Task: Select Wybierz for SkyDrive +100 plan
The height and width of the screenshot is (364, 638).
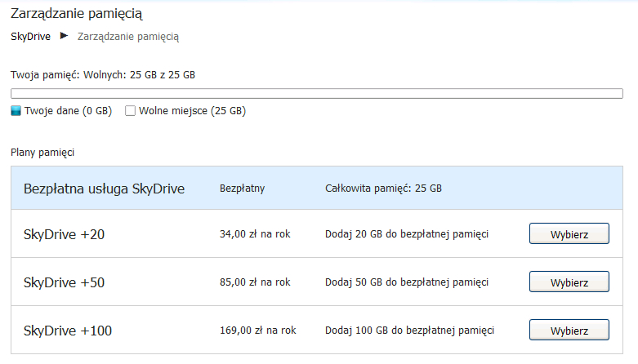Action: tap(569, 330)
